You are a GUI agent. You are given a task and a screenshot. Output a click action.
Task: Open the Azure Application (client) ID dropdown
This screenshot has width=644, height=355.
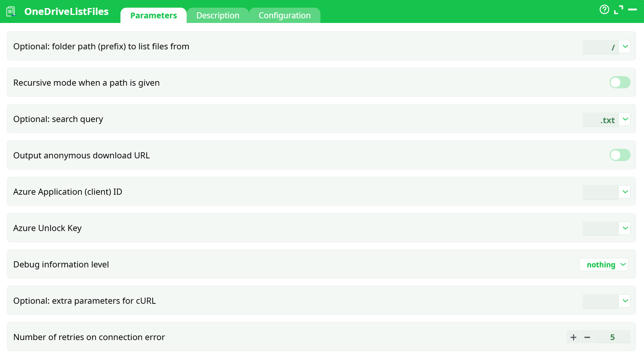coord(625,192)
